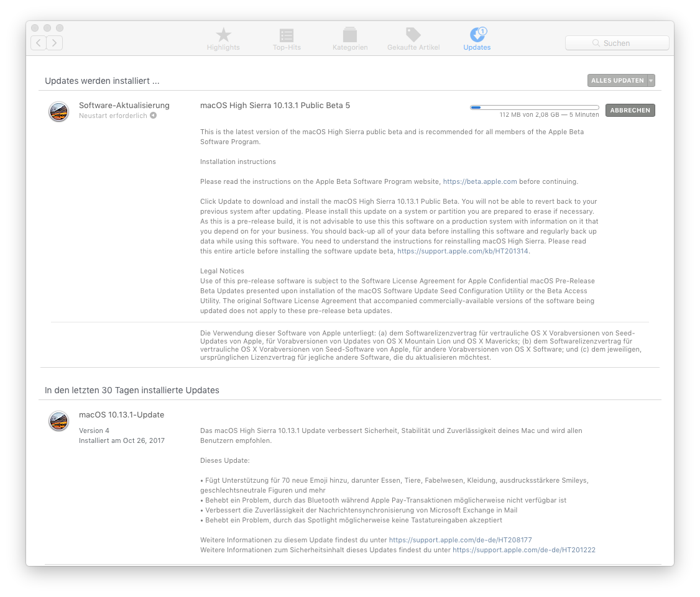Click the macOS High Sierra icon for Software-Aktualisierung

[x=58, y=111]
